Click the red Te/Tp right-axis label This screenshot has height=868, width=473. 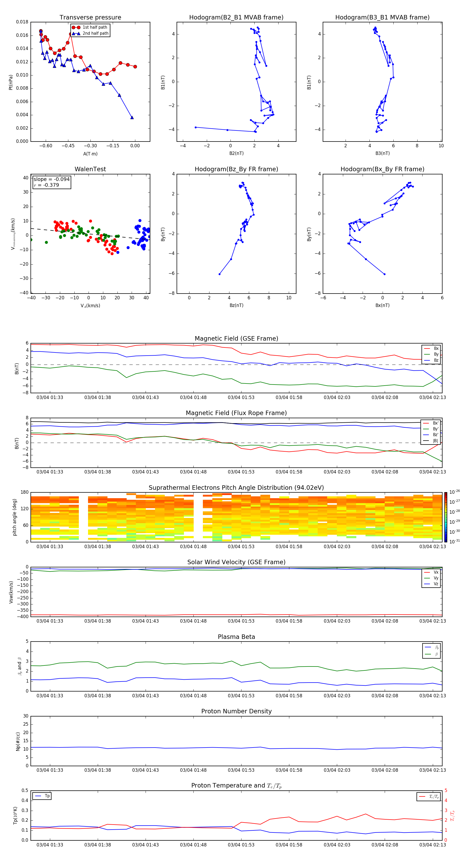pos(453,815)
